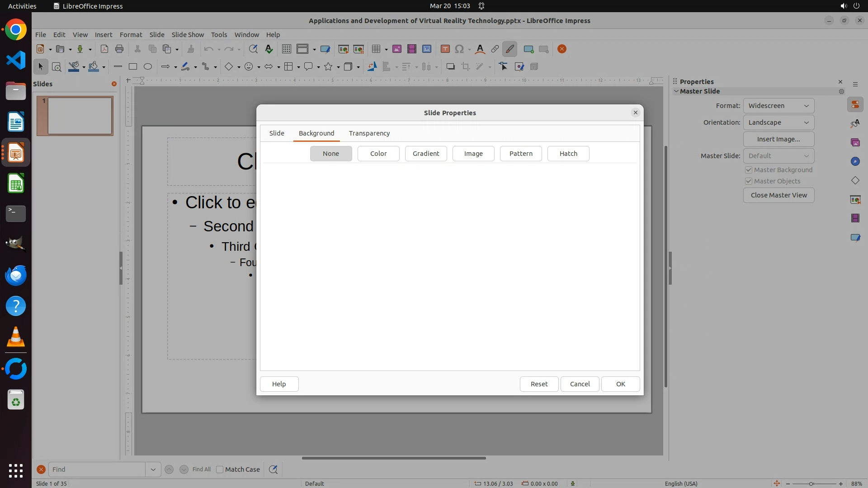Open the Slide Show menu
Viewport: 868px width, 488px height.
point(188,35)
